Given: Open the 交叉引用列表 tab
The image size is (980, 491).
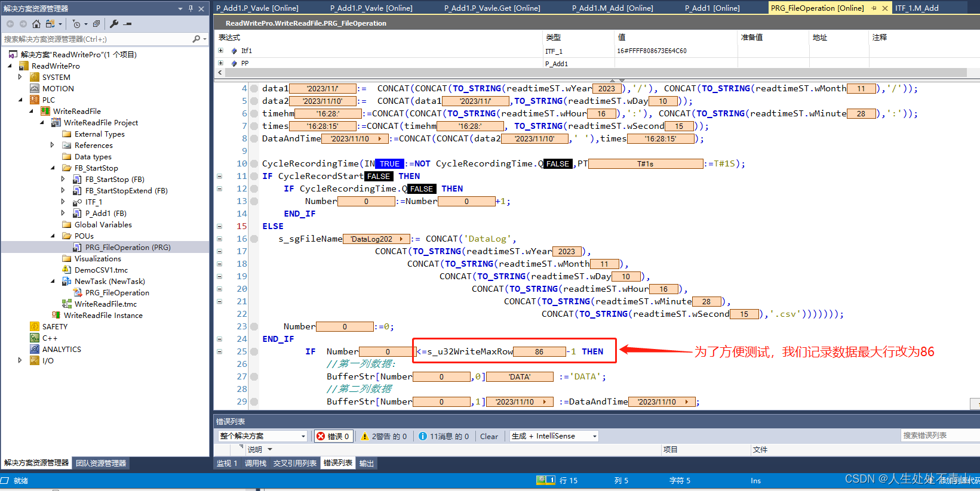Looking at the screenshot, I should pyautogui.click(x=295, y=464).
